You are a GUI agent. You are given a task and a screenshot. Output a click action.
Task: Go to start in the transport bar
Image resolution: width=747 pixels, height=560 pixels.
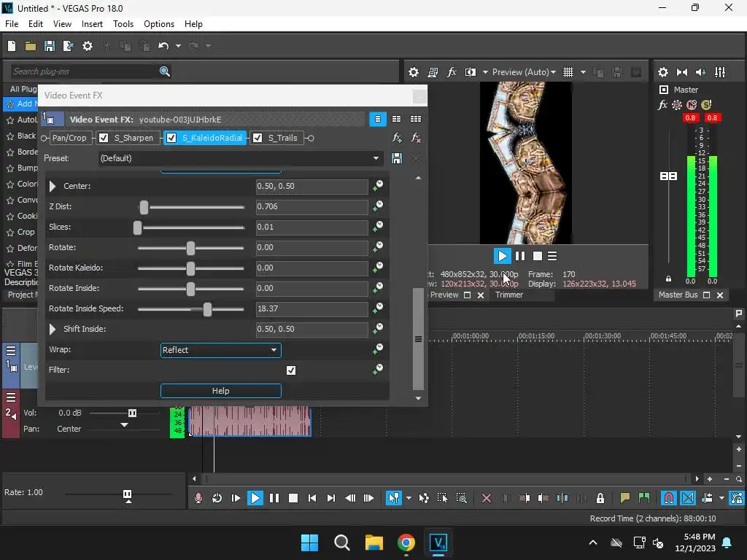point(312,498)
